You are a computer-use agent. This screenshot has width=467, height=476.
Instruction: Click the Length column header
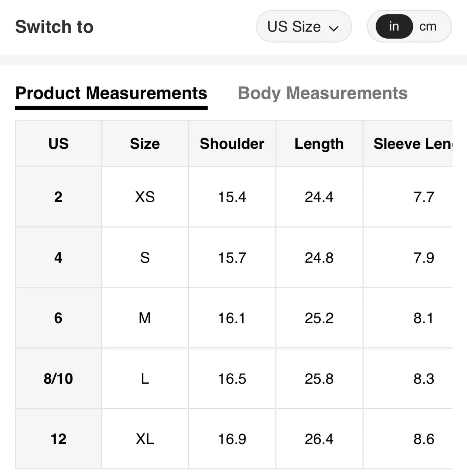(319, 144)
